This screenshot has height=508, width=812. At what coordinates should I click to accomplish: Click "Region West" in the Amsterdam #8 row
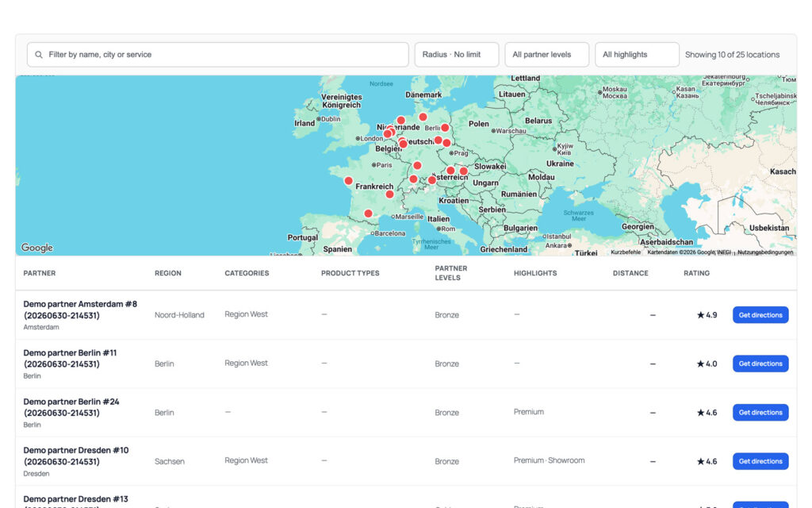pyautogui.click(x=246, y=314)
